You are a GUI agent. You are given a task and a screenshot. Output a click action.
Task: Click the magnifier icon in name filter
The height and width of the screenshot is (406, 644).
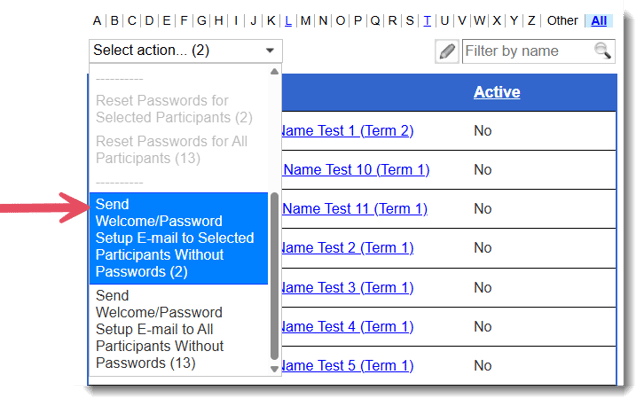coord(602,50)
